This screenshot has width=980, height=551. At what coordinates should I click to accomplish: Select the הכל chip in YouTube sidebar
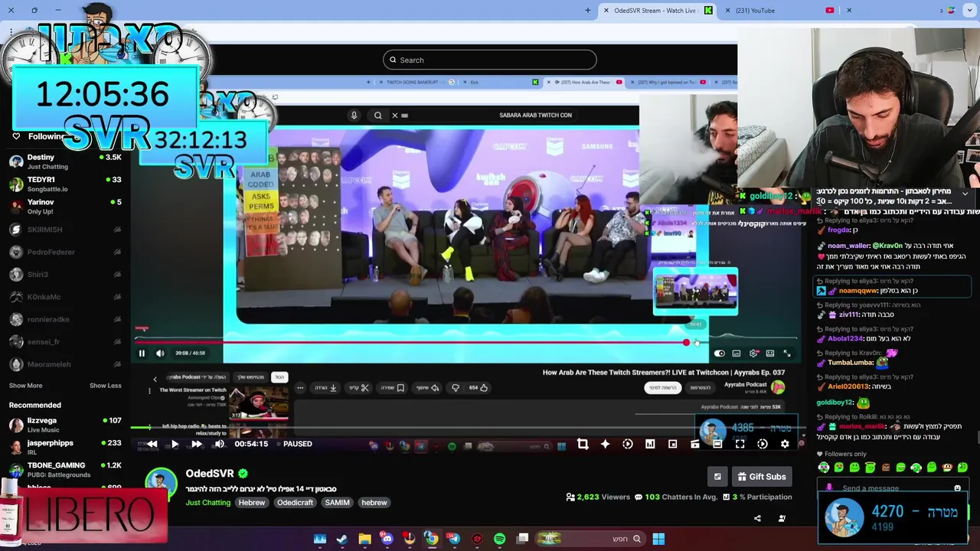coord(279,377)
